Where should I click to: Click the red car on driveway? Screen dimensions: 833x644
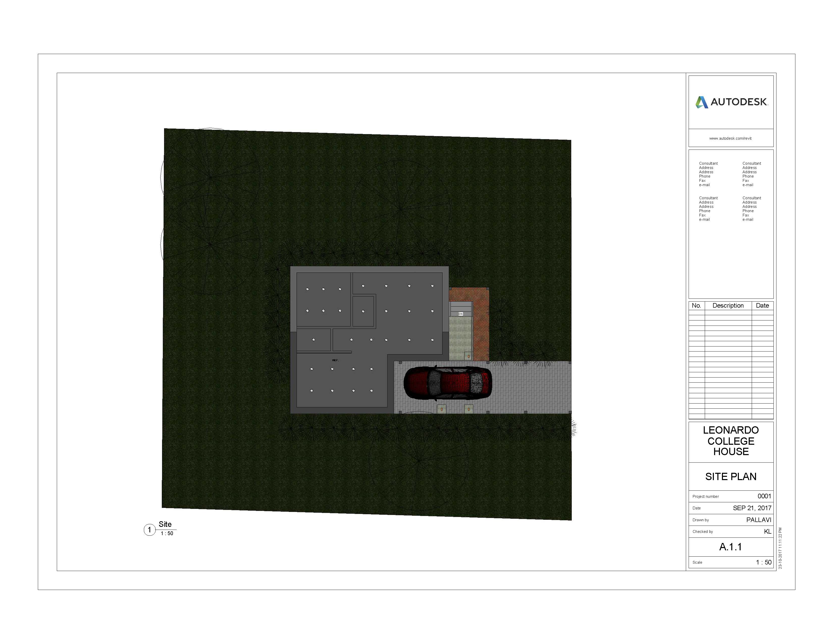[447, 383]
